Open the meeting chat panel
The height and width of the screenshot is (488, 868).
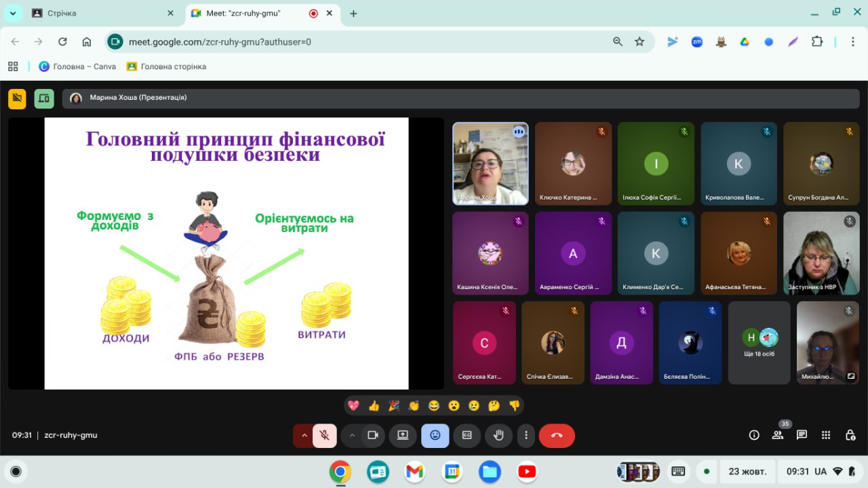click(x=802, y=435)
